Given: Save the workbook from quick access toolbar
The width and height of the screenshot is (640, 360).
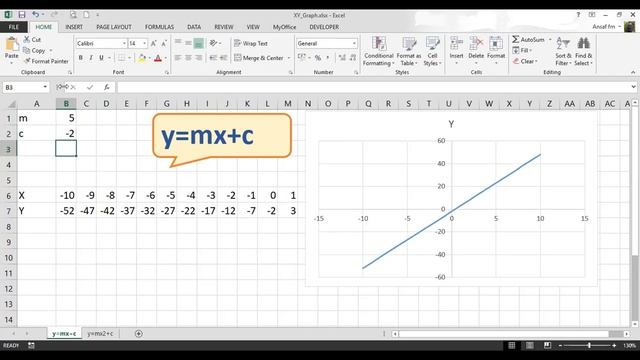Looking at the screenshot, I should [x=22, y=15].
